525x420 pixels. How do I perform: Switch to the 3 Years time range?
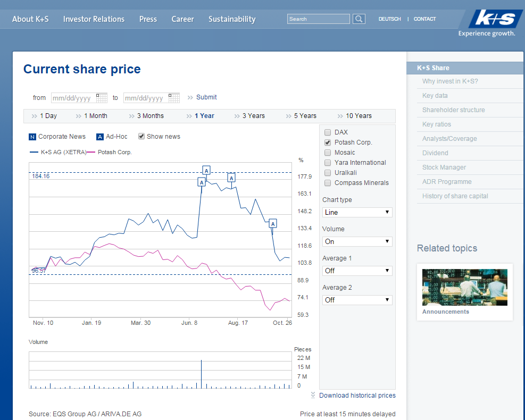click(253, 116)
